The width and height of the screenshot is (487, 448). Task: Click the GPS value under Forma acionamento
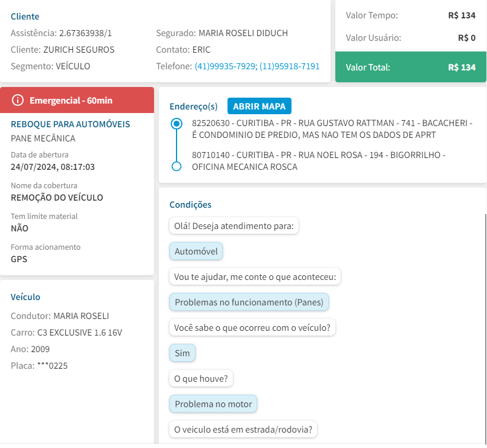[x=19, y=259]
